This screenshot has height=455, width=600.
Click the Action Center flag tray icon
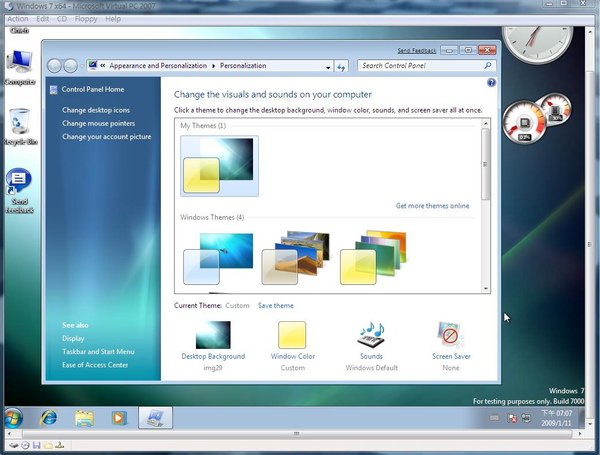click(512, 418)
